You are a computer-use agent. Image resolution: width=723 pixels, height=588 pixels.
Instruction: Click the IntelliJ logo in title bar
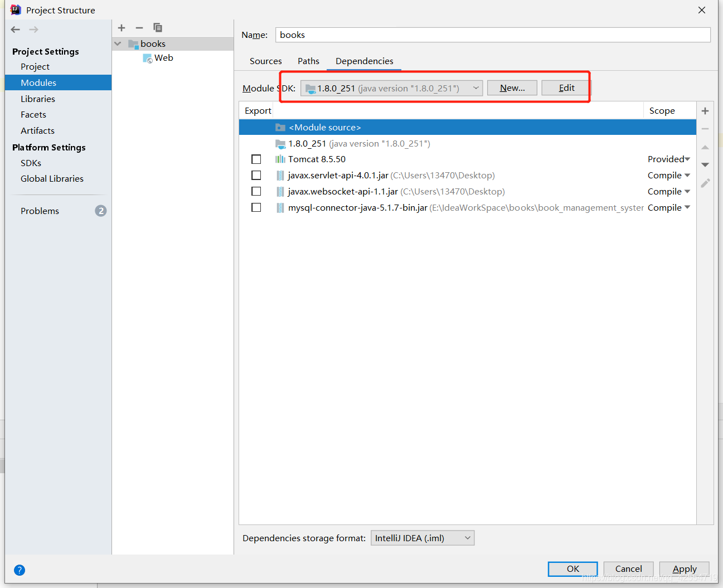coord(16,9)
